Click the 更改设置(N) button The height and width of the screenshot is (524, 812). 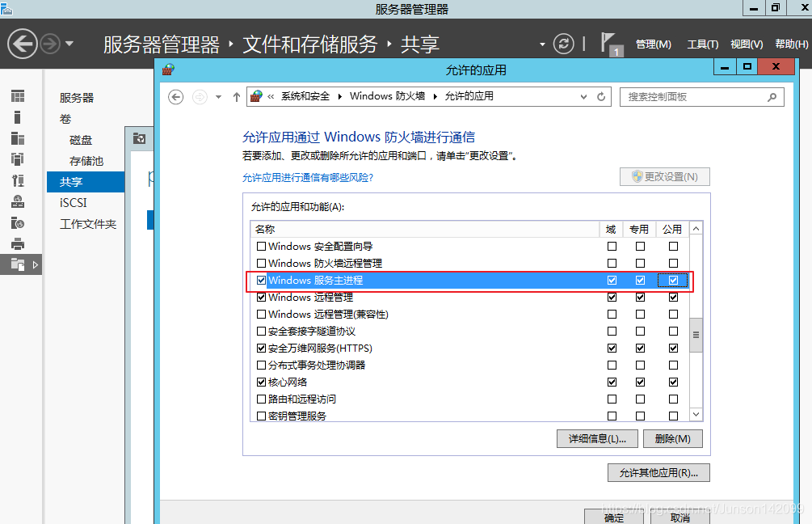(x=664, y=177)
